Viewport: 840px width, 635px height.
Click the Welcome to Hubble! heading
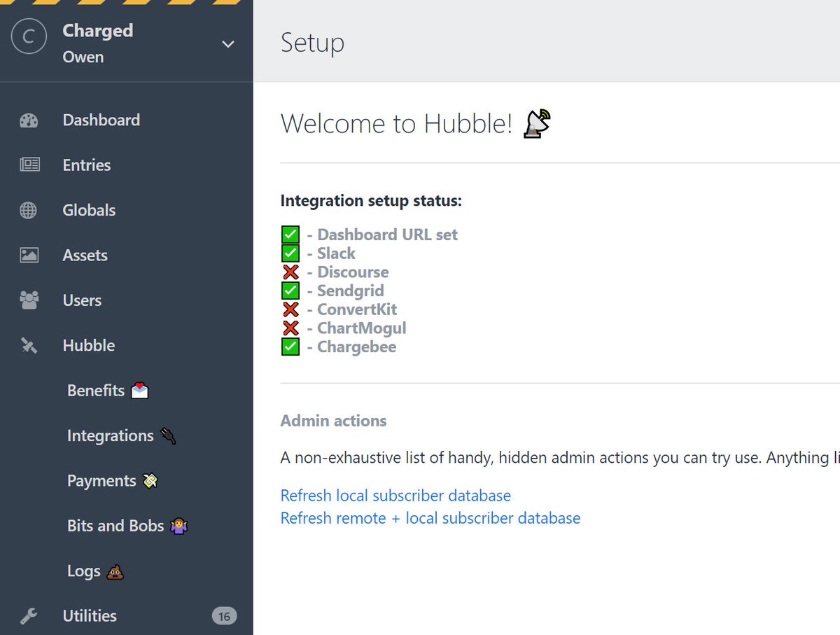[396, 124]
